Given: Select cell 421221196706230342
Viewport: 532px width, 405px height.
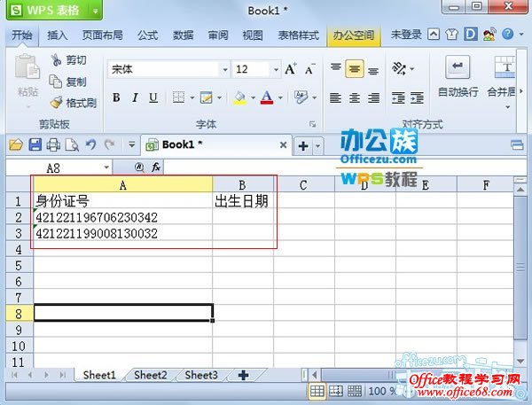Looking at the screenshot, I should [123, 217].
